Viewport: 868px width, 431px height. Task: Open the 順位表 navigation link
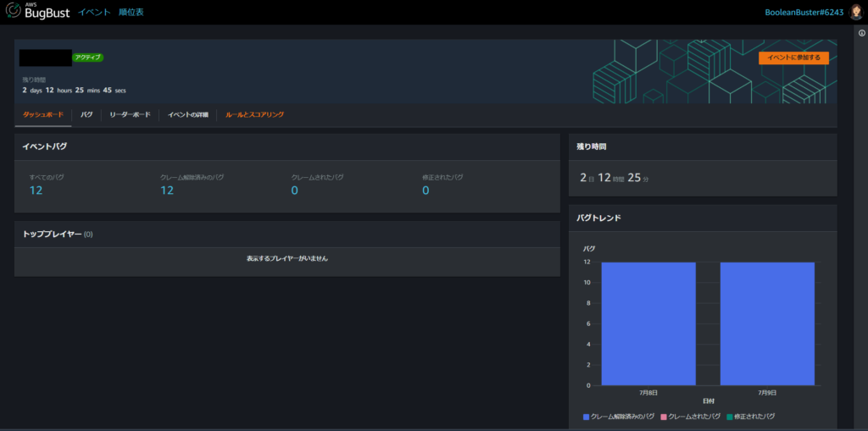(x=131, y=12)
